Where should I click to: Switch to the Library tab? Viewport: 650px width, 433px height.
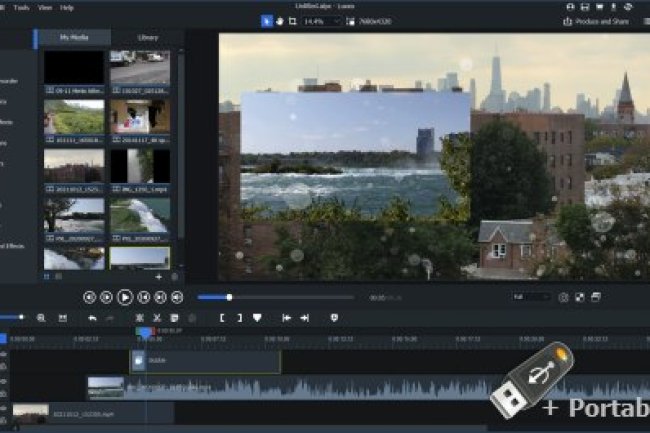tap(148, 37)
